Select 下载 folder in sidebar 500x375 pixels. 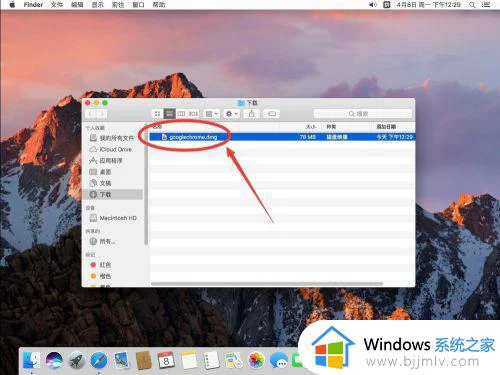point(112,194)
